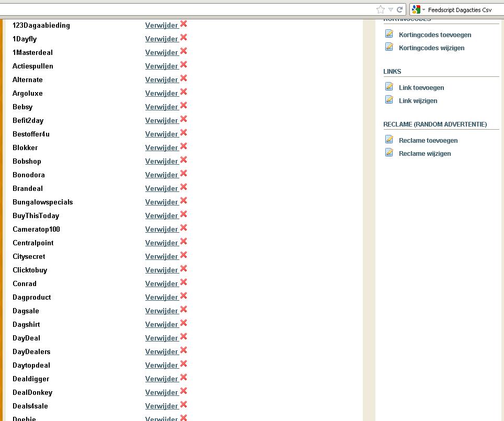Click the LINKS section heading
Image resolution: width=504 pixels, height=421 pixels.
click(392, 72)
